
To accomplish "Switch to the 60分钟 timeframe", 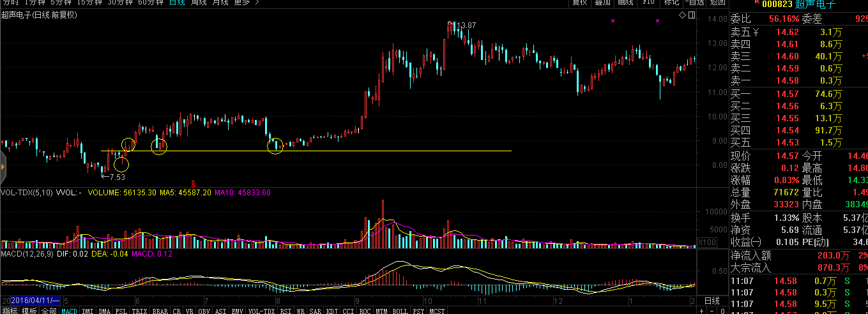I will tap(151, 3).
